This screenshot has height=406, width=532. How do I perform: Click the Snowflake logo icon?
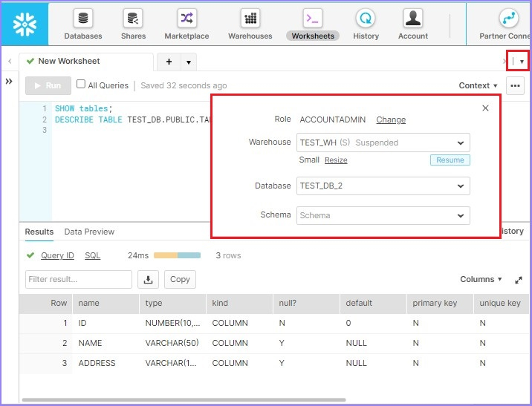25,24
